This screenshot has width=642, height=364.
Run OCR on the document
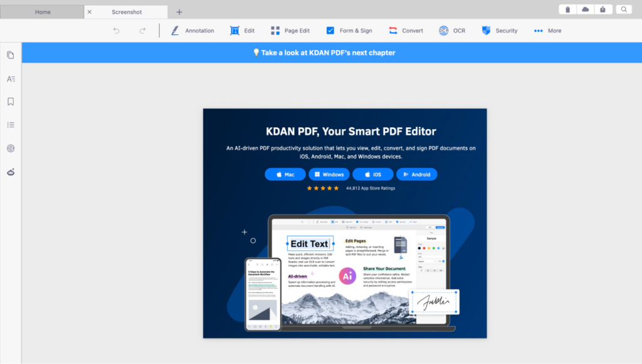coord(451,30)
